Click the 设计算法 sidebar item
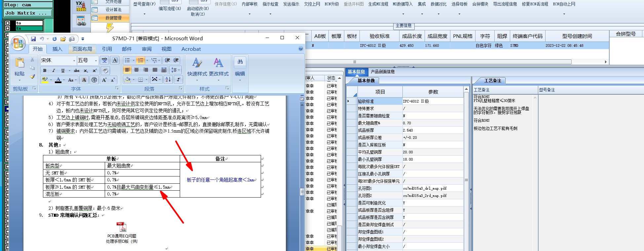This screenshot has width=644, height=251. pyautogui.click(x=110, y=10)
